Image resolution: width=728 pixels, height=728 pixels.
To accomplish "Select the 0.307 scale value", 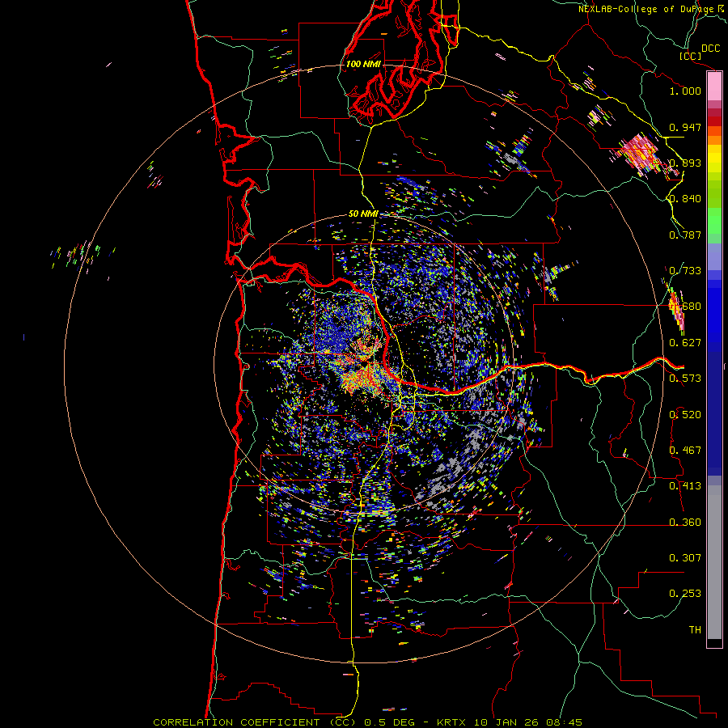I will (x=685, y=558).
